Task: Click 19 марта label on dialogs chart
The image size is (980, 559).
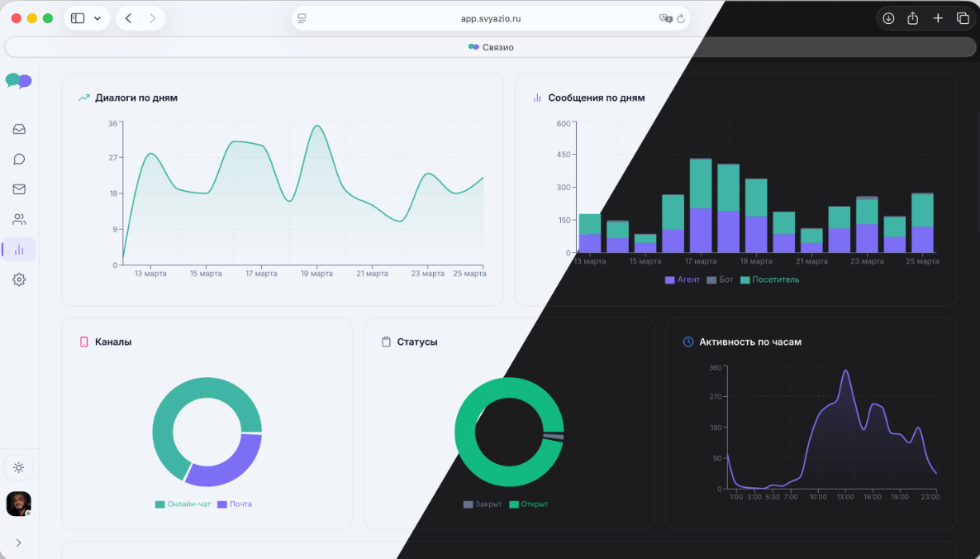Action: point(316,274)
